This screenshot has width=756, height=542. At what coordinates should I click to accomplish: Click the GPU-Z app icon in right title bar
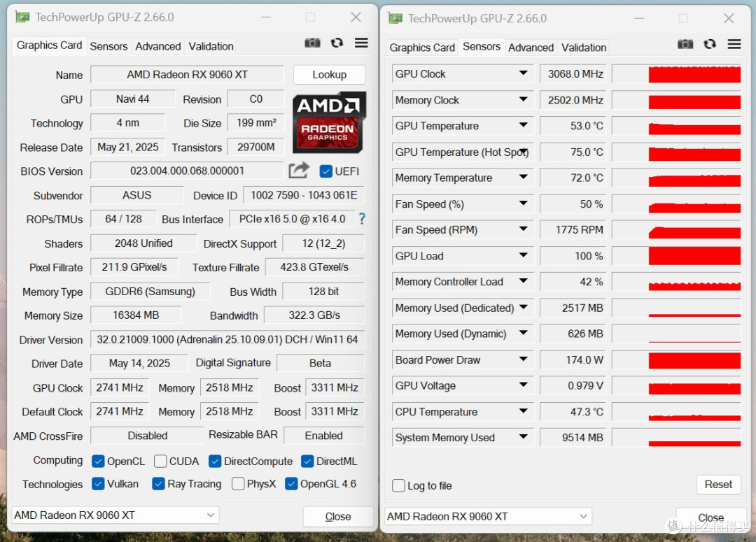tap(395, 19)
